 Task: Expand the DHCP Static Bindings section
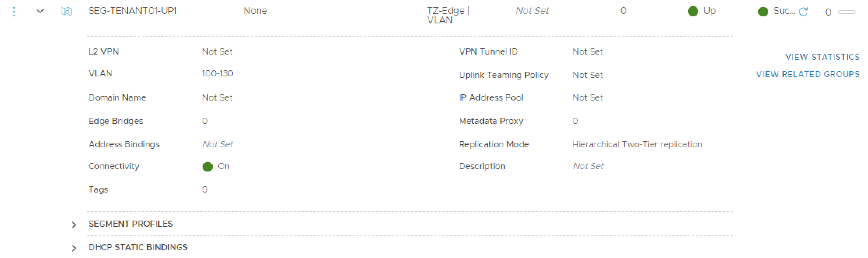click(74, 248)
